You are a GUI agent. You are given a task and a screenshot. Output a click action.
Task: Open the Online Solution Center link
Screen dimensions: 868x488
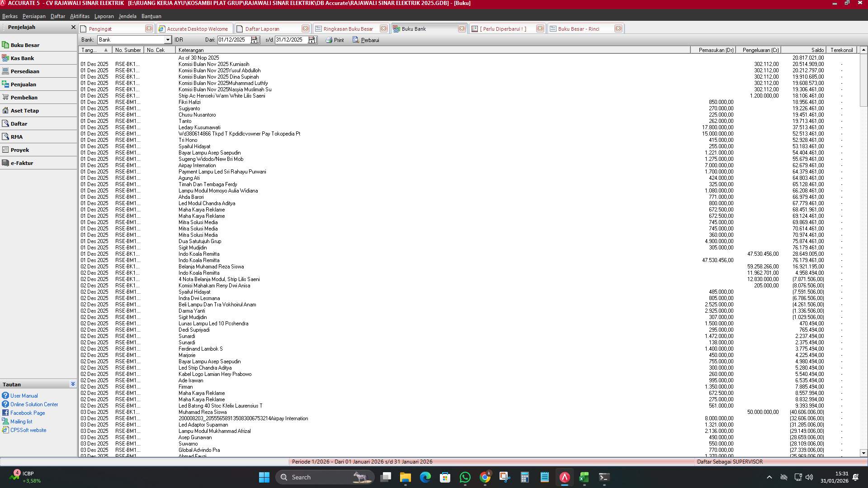33,404
